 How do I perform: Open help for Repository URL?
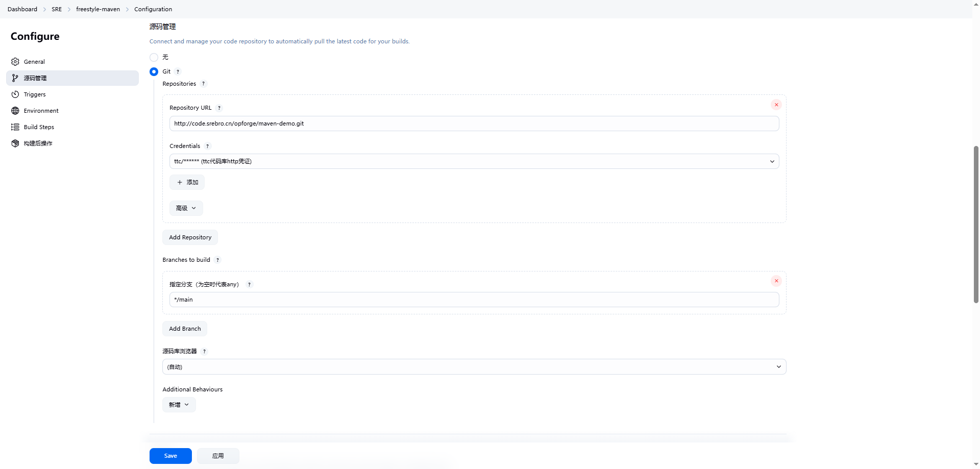pos(219,108)
